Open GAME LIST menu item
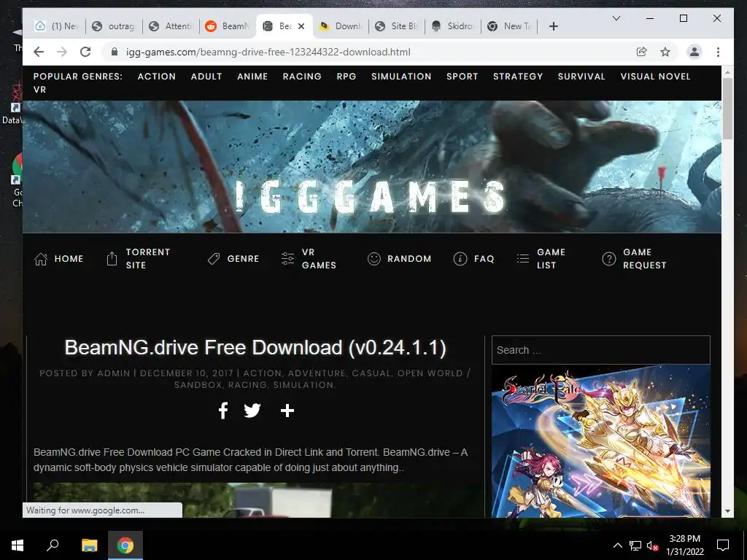The image size is (747, 560). pos(541,259)
